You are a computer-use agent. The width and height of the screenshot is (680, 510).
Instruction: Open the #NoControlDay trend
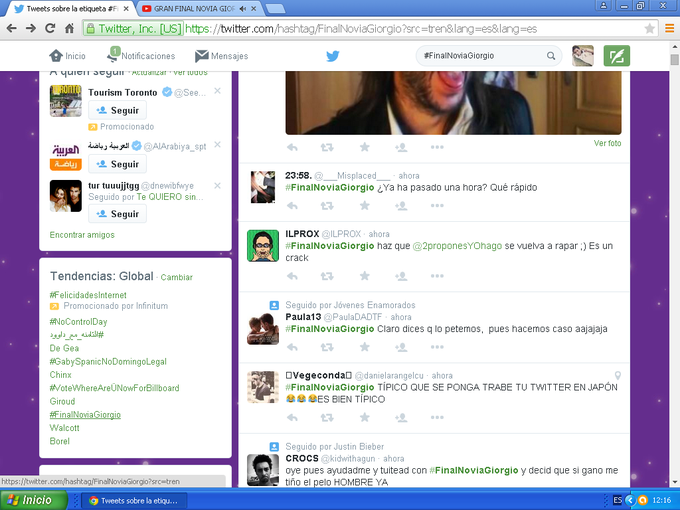point(78,322)
